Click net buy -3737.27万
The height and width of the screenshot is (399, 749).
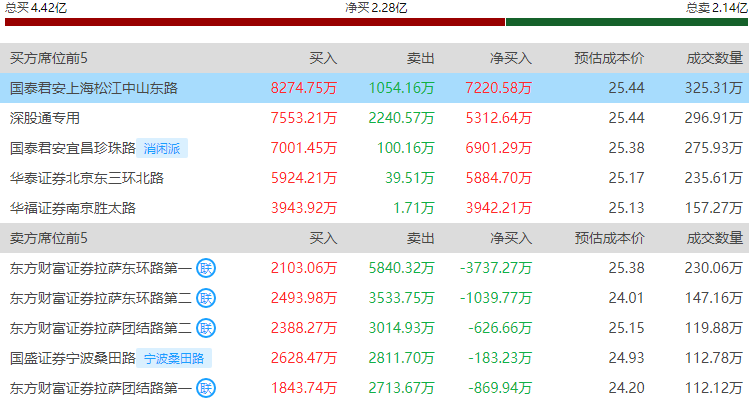[x=496, y=268]
